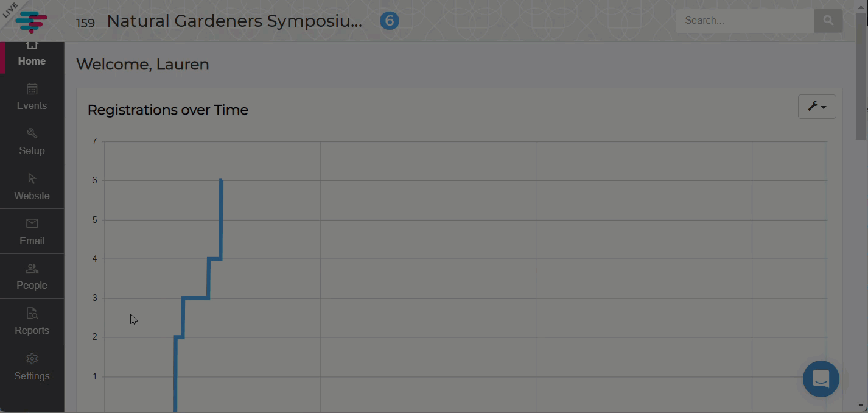Image resolution: width=868 pixels, height=413 pixels.
Task: Click the Events menu label
Action: (x=32, y=105)
